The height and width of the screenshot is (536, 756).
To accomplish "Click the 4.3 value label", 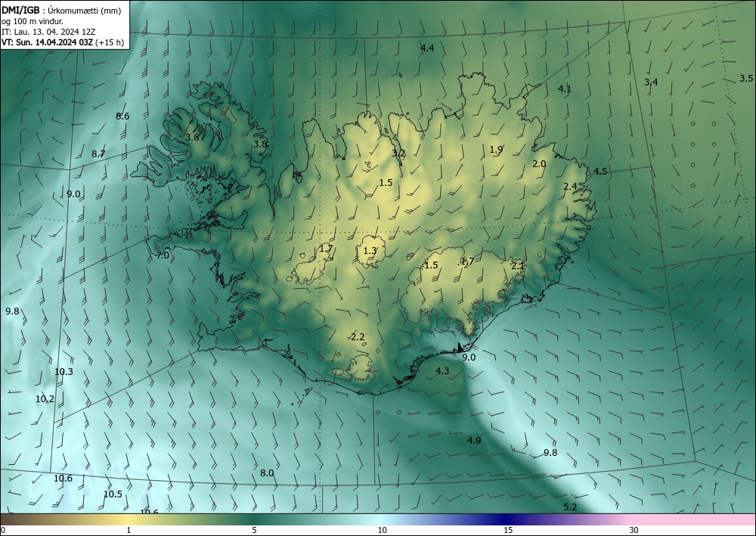I will [442, 371].
